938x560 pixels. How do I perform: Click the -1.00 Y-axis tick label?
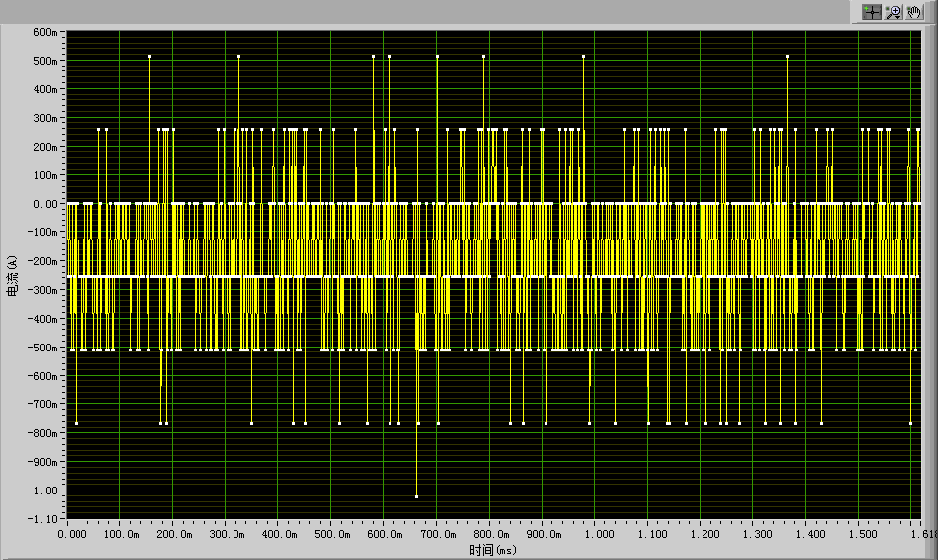pos(42,490)
